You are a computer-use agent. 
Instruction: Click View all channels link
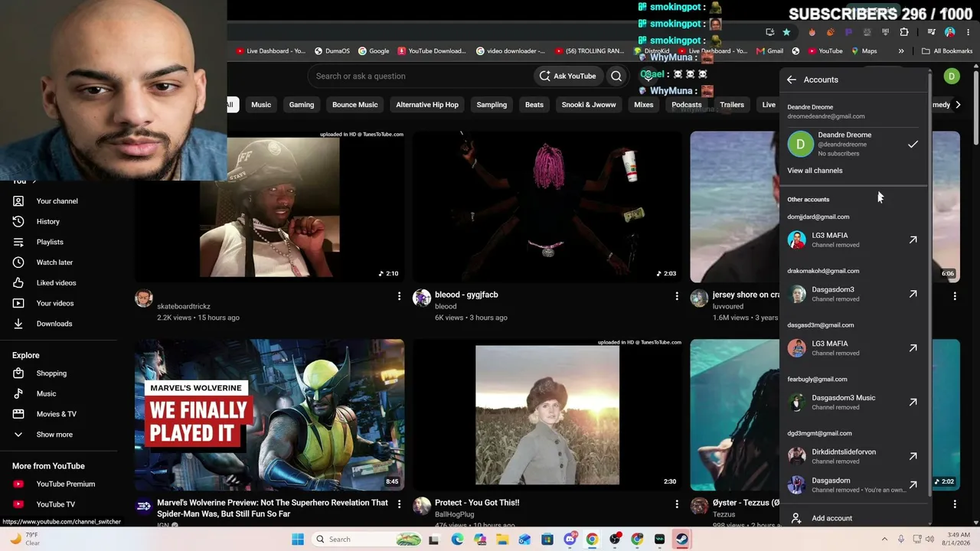pos(815,171)
